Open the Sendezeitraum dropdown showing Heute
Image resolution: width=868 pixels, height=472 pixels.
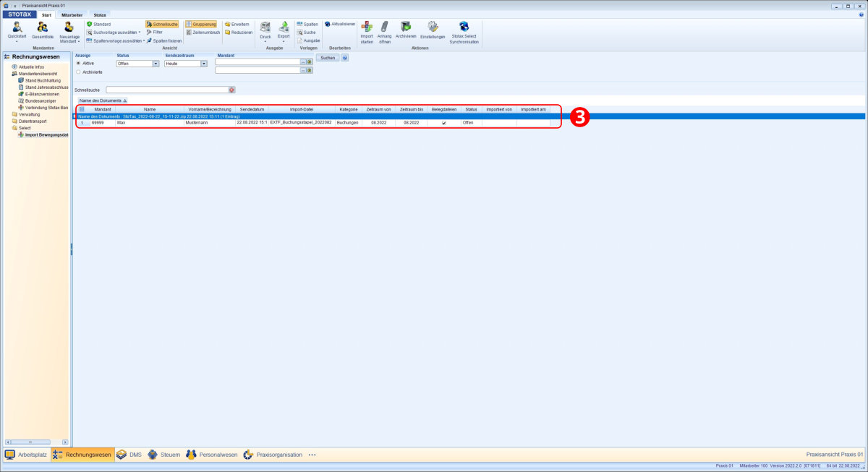pyautogui.click(x=204, y=64)
